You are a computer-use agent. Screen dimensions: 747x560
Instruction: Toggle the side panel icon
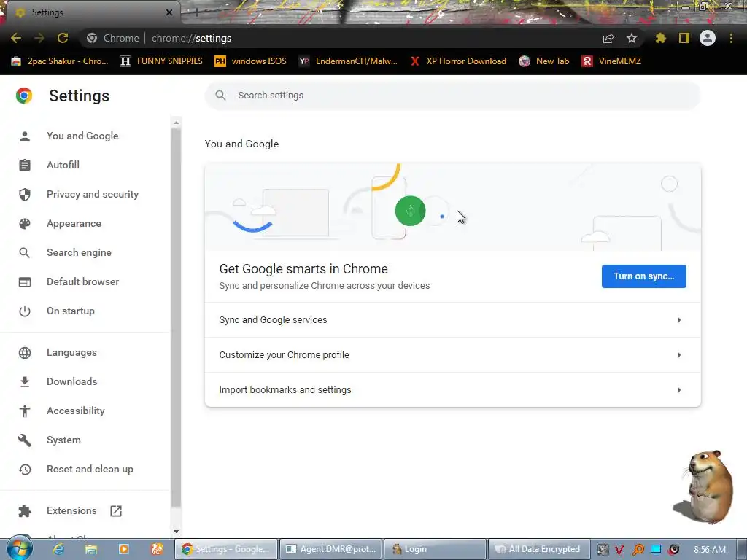684,38
